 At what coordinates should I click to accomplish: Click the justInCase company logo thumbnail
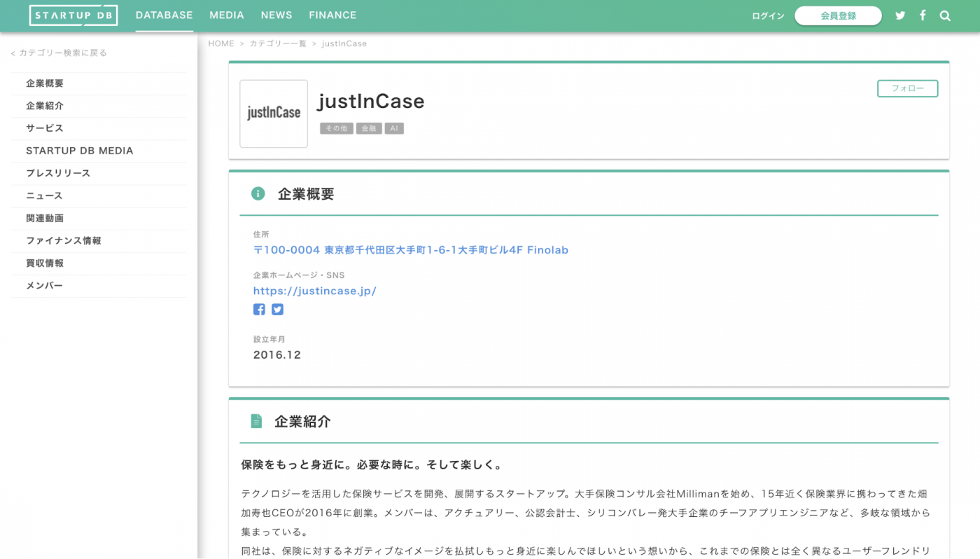[x=273, y=113]
